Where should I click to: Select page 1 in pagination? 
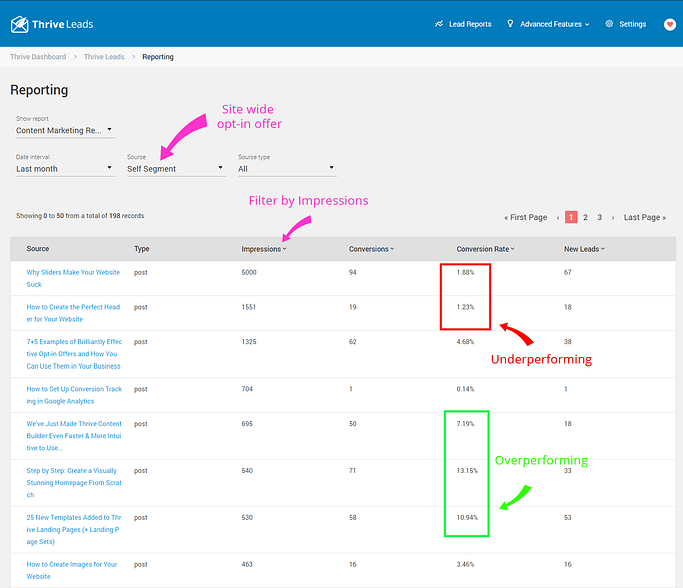coord(571,217)
